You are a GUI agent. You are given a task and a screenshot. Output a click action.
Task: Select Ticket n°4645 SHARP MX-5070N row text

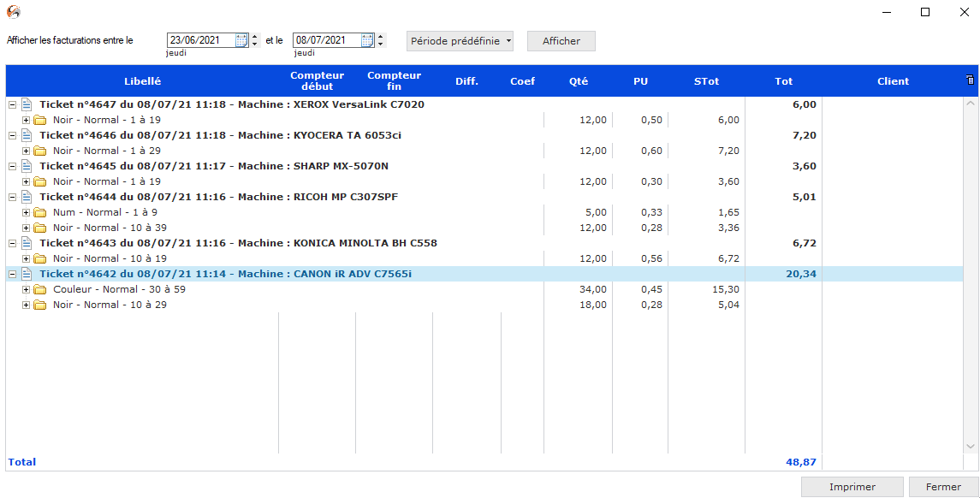tap(214, 166)
